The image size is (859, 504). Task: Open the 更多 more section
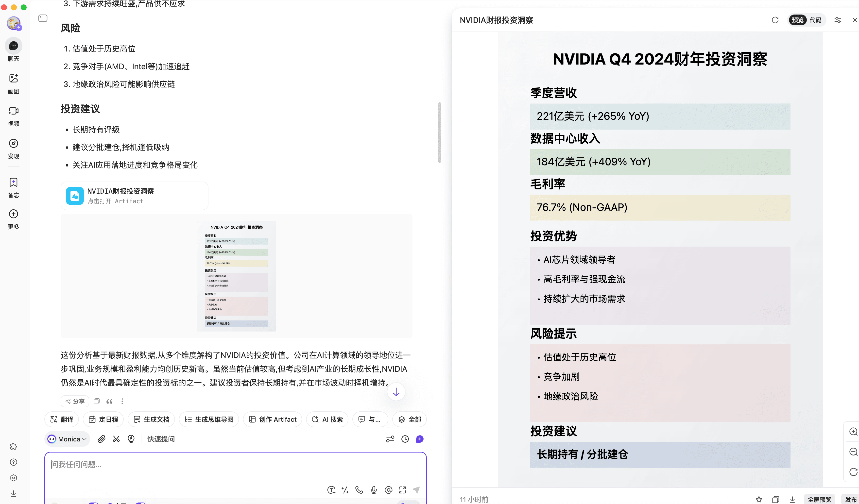pyautogui.click(x=14, y=219)
